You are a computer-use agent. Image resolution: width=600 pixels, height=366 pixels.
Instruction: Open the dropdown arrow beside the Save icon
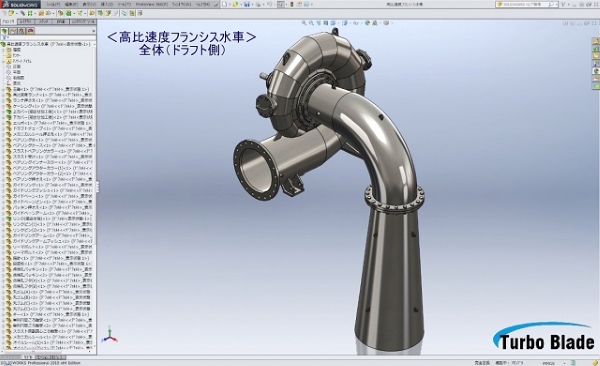pos(252,4)
